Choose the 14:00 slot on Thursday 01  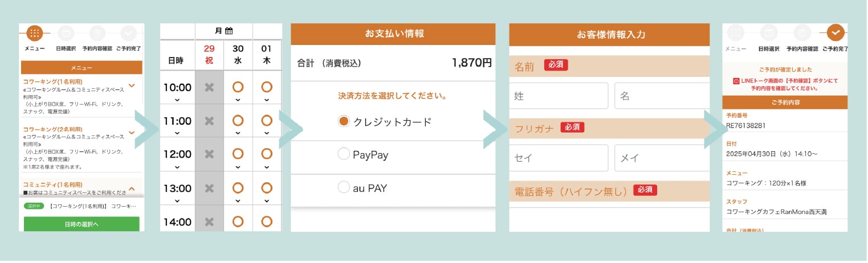point(267,221)
